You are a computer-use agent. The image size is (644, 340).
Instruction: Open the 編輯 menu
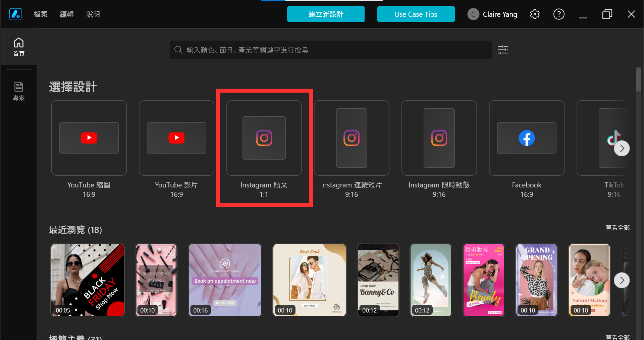click(x=67, y=14)
